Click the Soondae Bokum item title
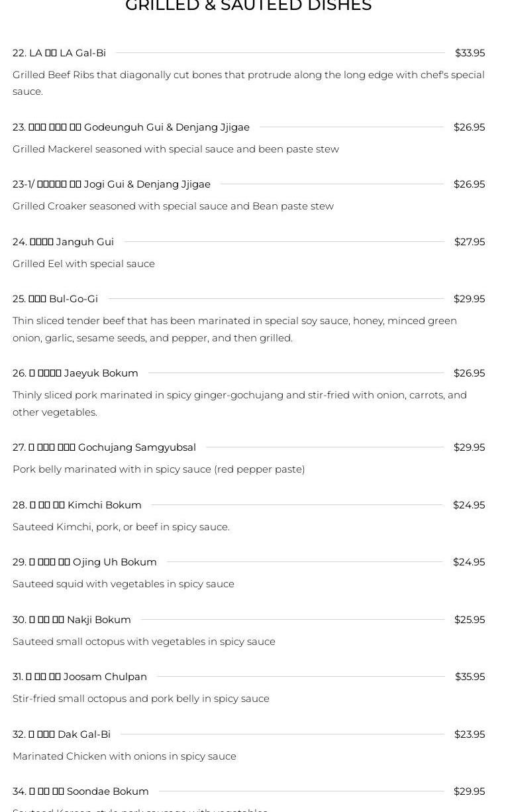Viewport: 510px width, 812px height. click(81, 791)
